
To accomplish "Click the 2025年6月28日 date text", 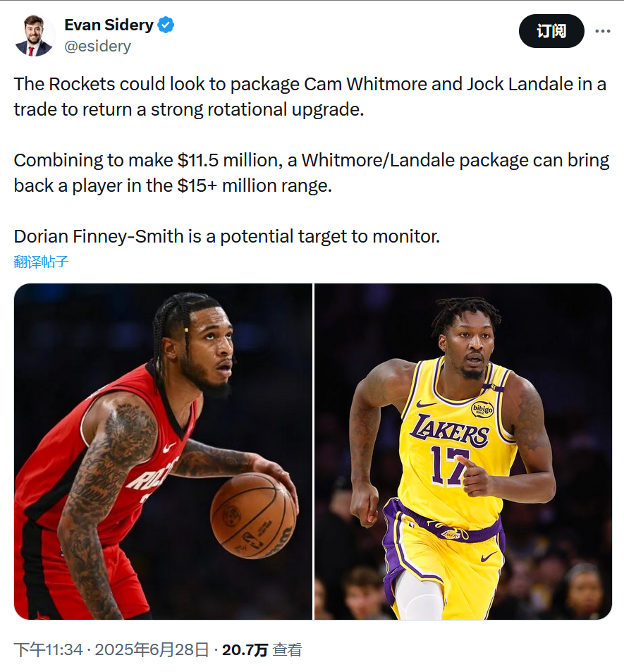I will click(x=152, y=649).
